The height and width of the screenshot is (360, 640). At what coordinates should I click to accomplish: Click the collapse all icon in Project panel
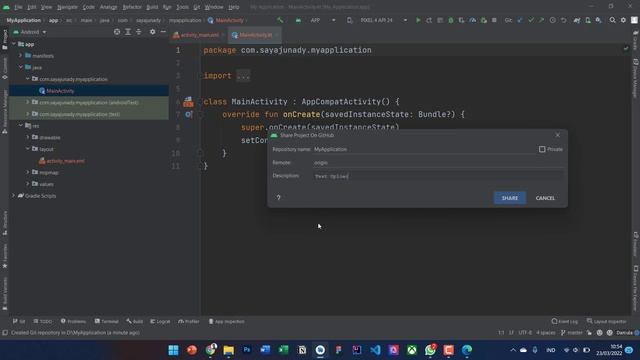[138, 32]
